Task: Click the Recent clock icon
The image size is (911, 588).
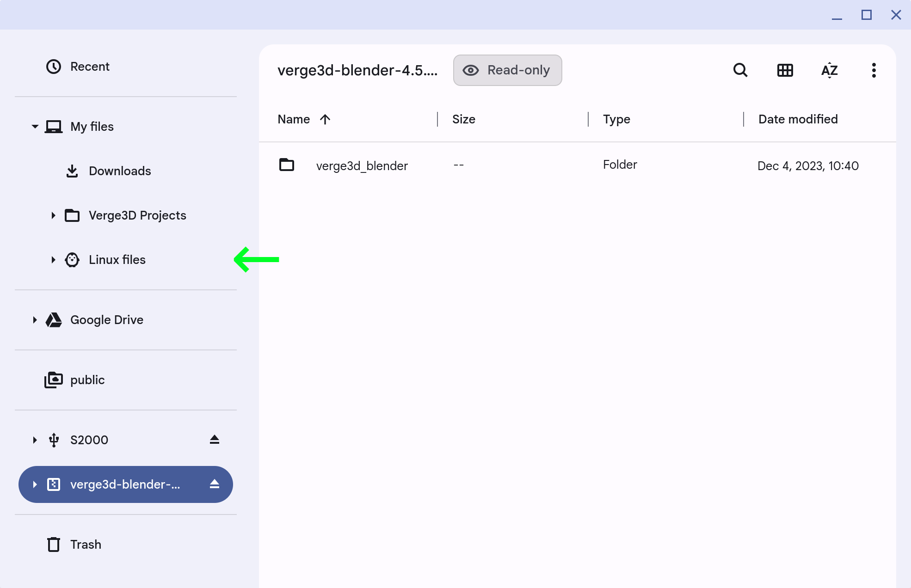Action: tap(54, 67)
